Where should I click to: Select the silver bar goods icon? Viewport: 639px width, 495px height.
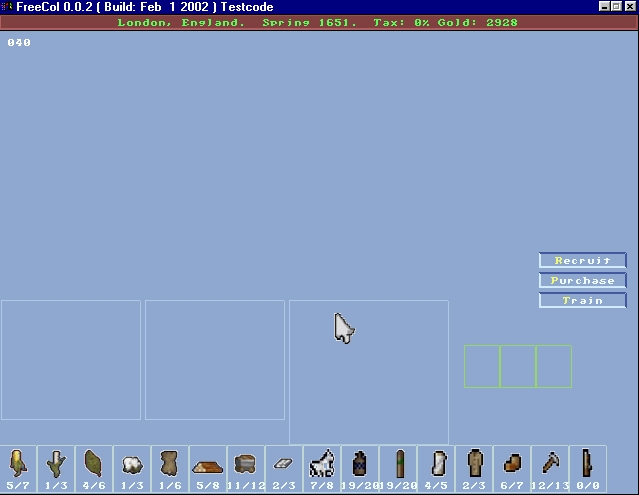click(283, 463)
